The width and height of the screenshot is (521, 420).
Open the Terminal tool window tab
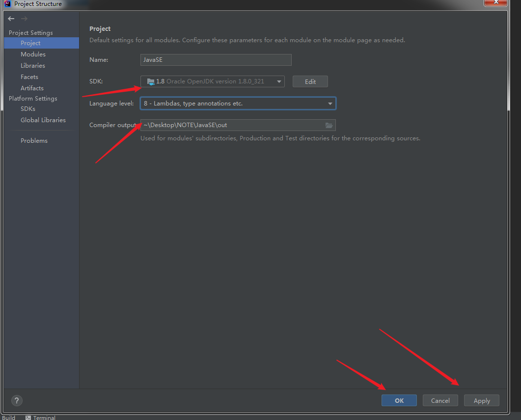point(41,418)
